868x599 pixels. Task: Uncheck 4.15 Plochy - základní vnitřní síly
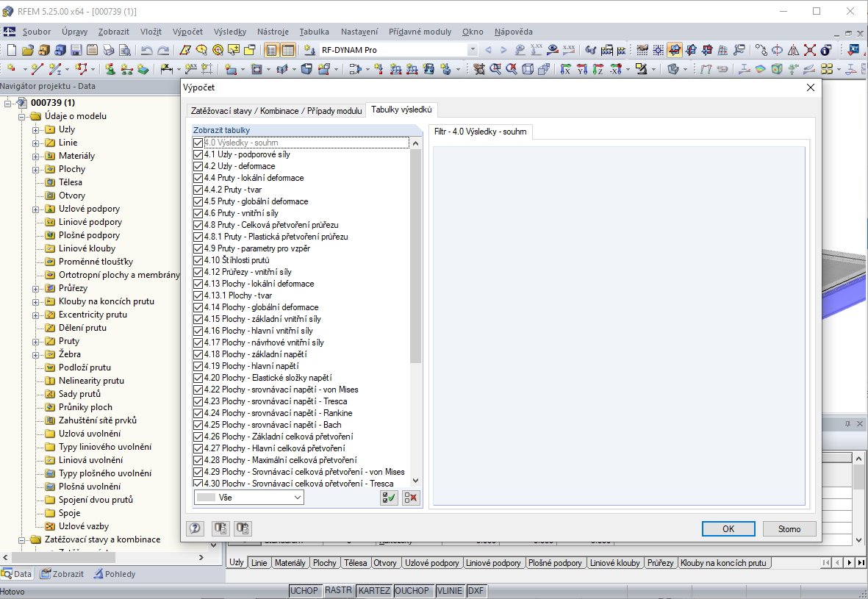198,319
